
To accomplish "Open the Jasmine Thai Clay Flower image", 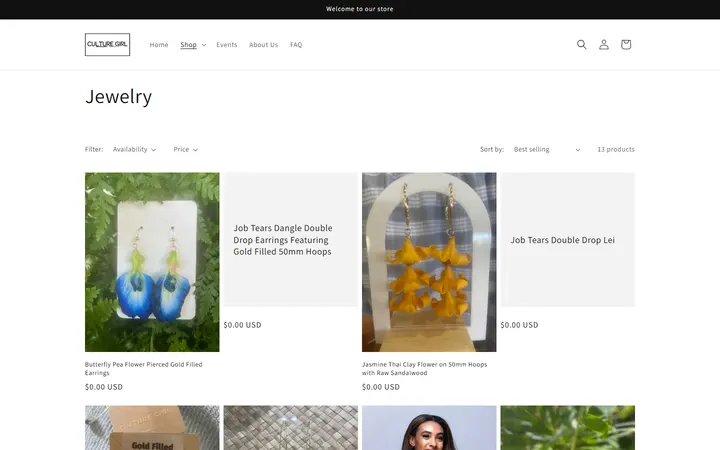I will [x=429, y=262].
